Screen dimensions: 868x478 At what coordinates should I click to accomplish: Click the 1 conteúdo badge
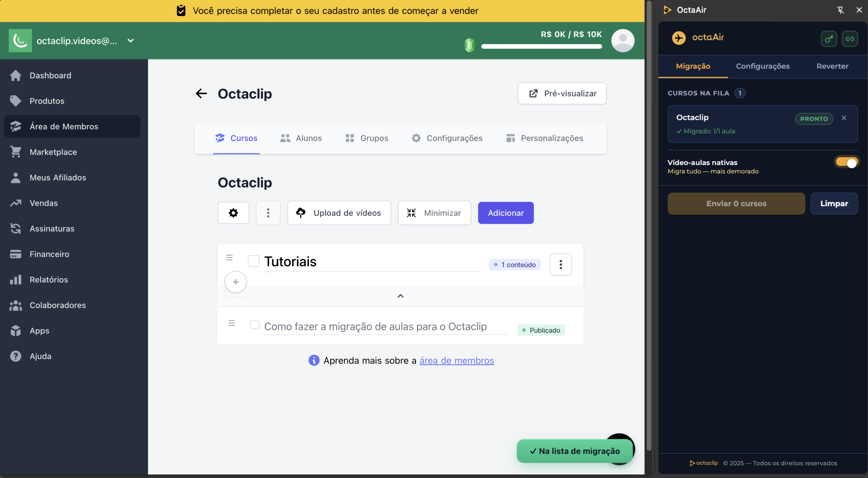pyautogui.click(x=515, y=265)
